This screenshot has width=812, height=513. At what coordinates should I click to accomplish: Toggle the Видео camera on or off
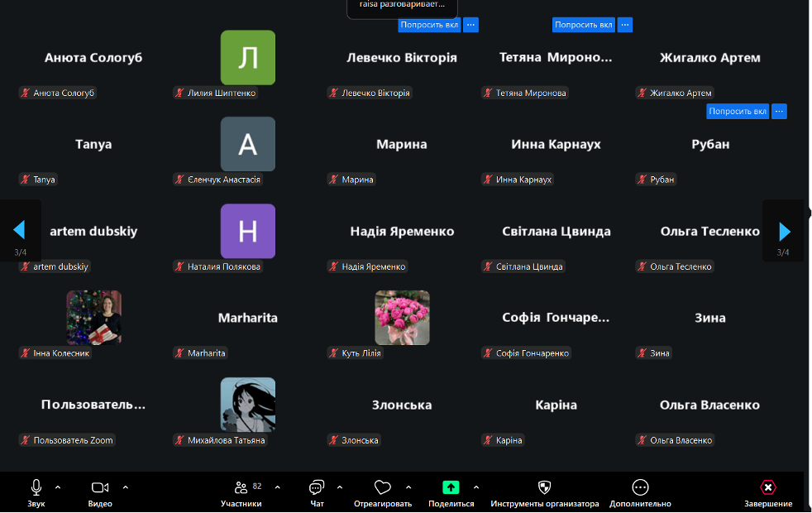coord(100,487)
